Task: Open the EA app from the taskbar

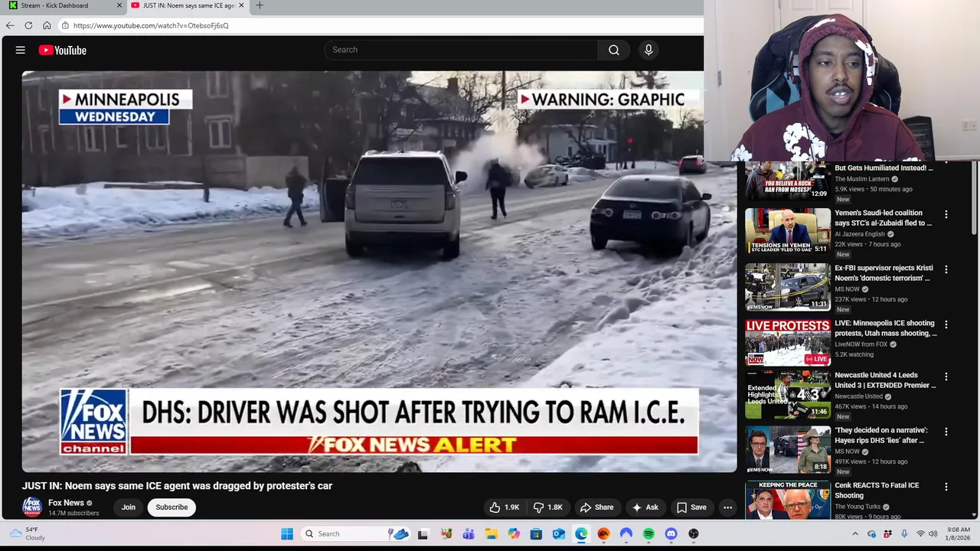Action: pos(603,534)
